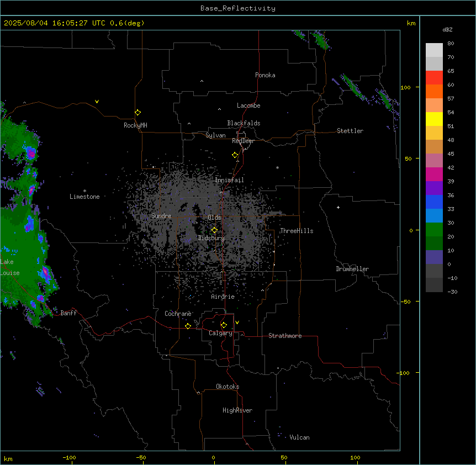Click the Drumheller label
This screenshot has height=465, width=476.
pyautogui.click(x=352, y=269)
